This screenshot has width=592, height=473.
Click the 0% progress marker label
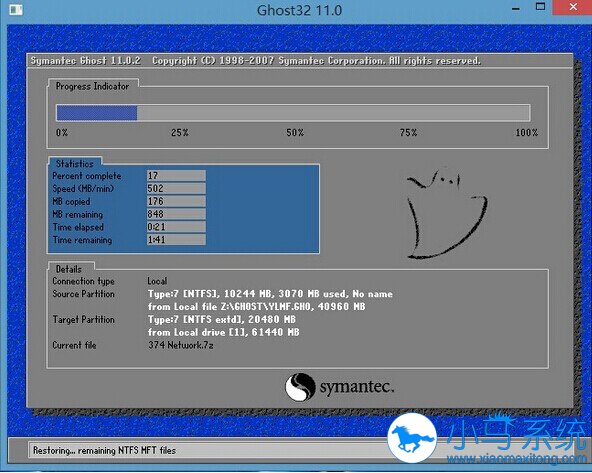click(x=62, y=133)
